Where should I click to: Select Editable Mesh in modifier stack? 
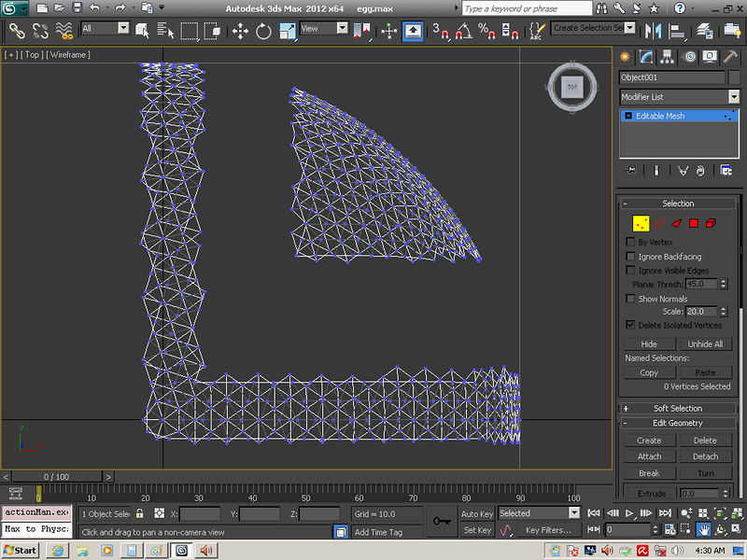coord(660,116)
